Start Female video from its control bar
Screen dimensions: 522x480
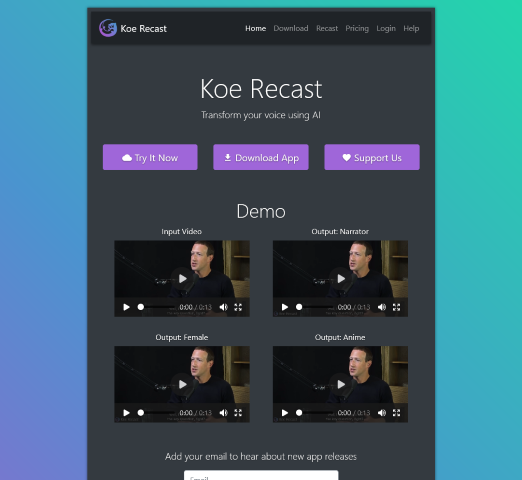(126, 413)
